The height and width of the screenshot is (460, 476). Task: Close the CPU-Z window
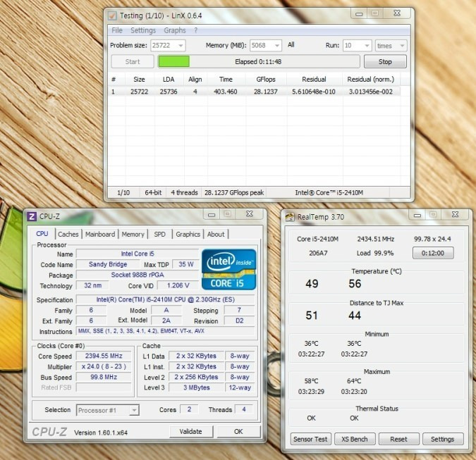click(x=250, y=214)
